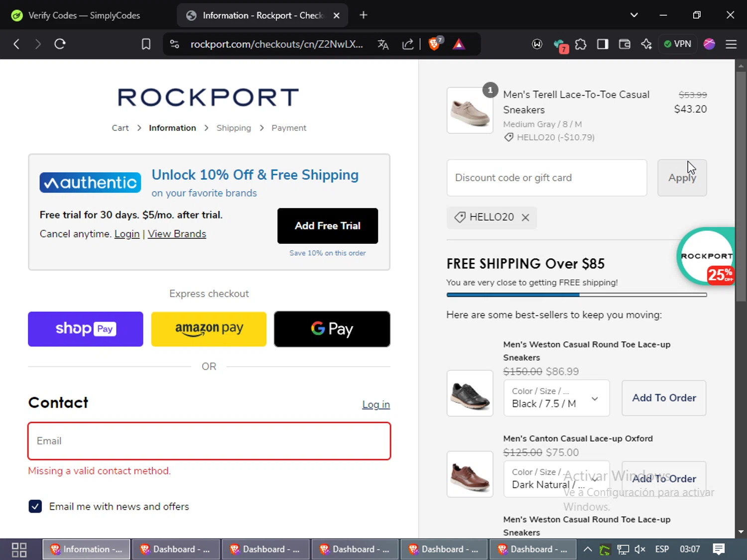This screenshot has width=747, height=560.
Task: Bookmark this page with the bookmark icon
Action: (x=146, y=44)
